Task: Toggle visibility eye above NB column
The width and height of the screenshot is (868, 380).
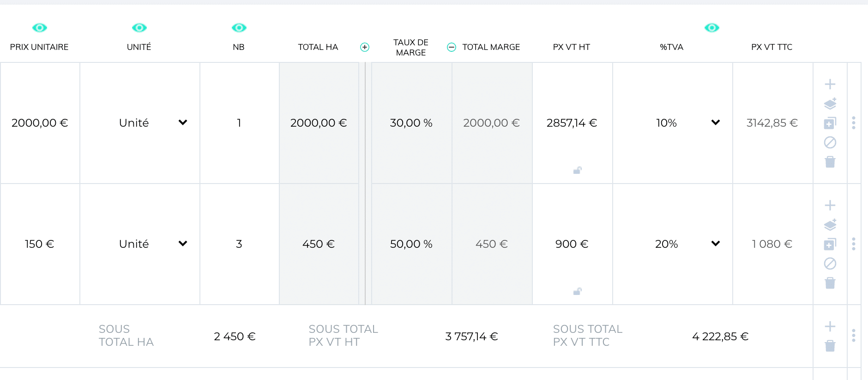Action: 239,28
